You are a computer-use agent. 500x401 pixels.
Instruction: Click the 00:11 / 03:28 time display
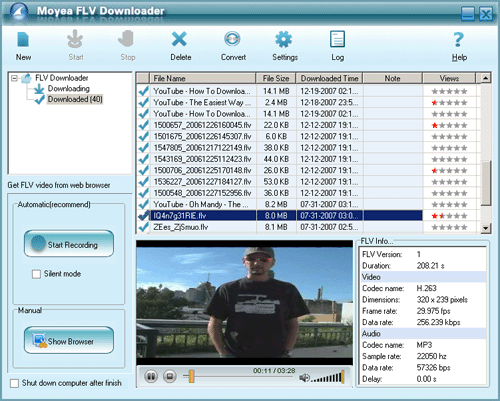click(274, 371)
